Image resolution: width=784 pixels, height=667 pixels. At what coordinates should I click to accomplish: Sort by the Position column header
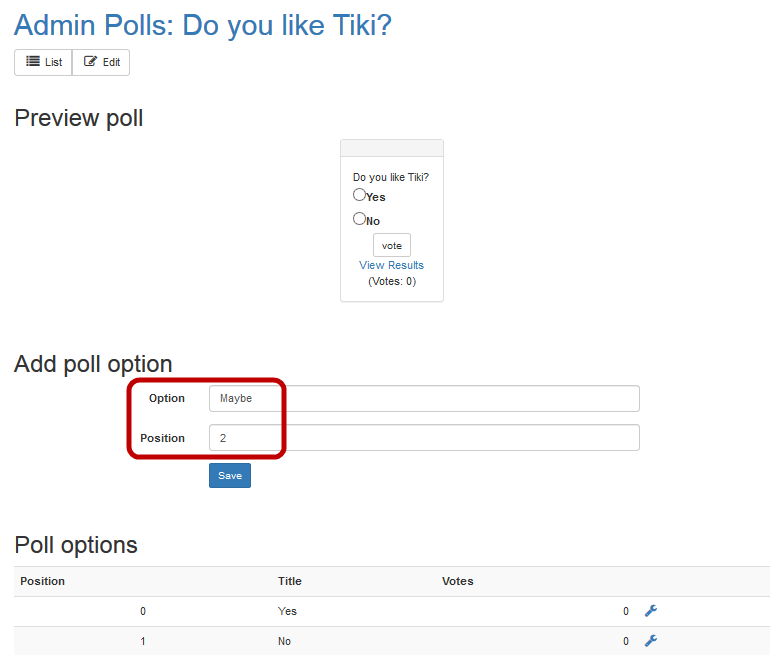(43, 581)
